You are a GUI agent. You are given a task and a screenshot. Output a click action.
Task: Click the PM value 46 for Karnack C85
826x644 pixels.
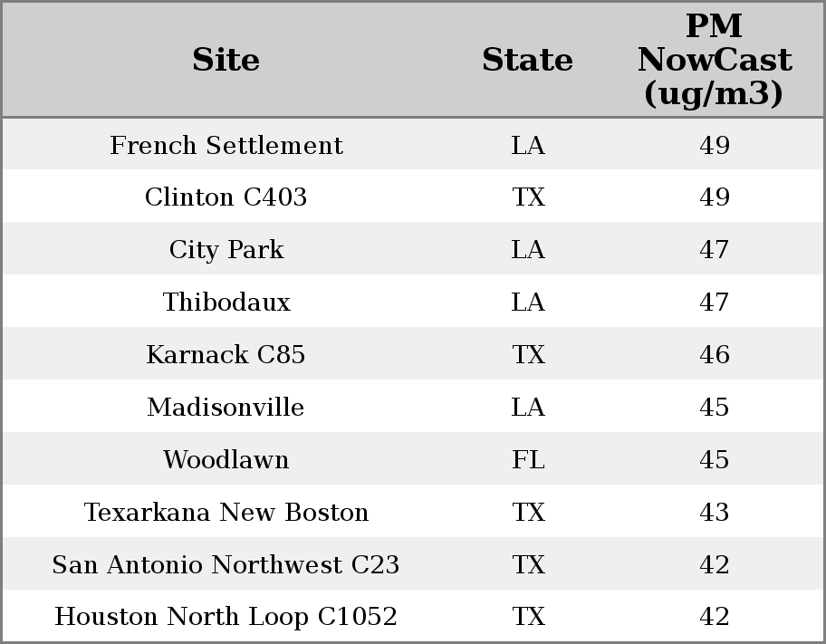coord(714,355)
